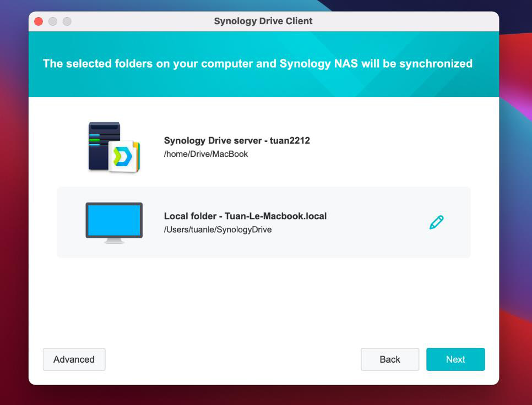Click the /home/Drive/MacBook server path
The width and height of the screenshot is (532, 405).
tap(206, 154)
